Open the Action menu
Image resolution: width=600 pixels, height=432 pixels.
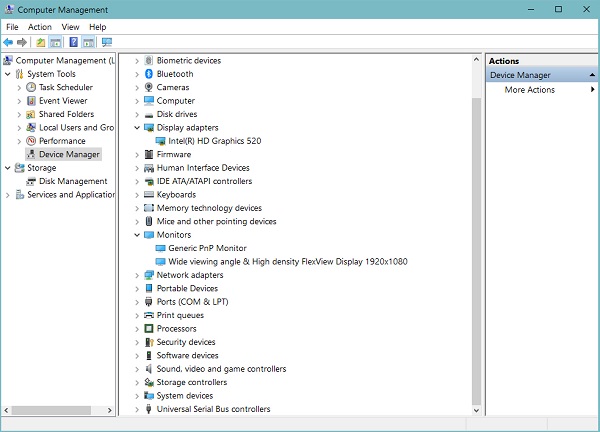click(40, 27)
